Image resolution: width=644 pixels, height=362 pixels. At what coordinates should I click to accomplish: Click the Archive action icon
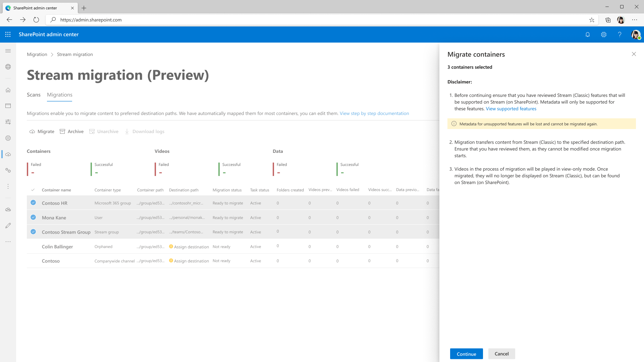pos(63,131)
